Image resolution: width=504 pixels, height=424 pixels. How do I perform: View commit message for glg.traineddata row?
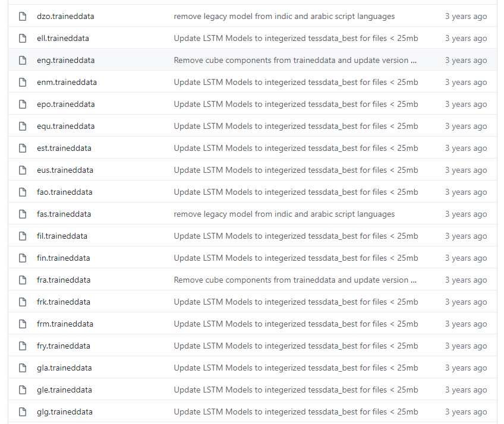[x=296, y=412]
